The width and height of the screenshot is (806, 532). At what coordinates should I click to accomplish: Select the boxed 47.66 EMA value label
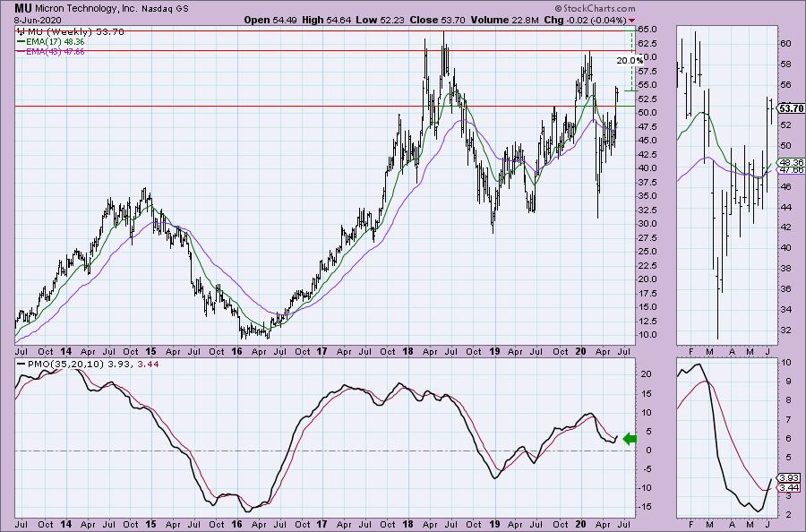point(792,169)
